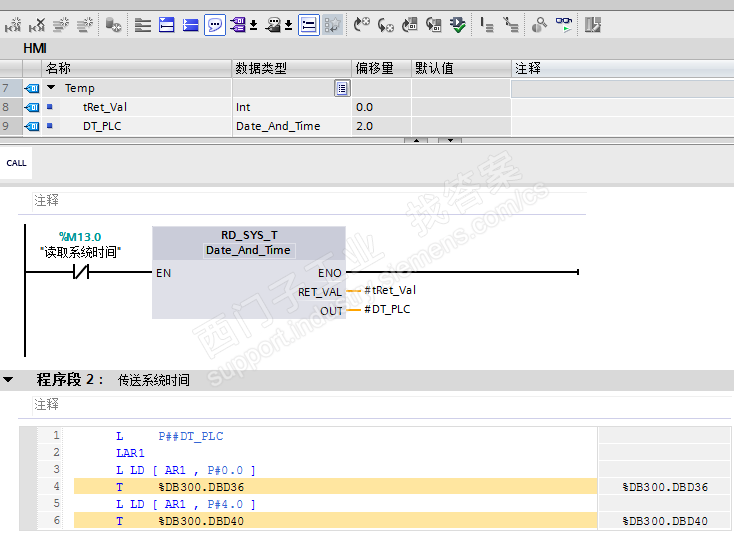
Task: Click the green checkmark chip icon
Action: (x=457, y=25)
